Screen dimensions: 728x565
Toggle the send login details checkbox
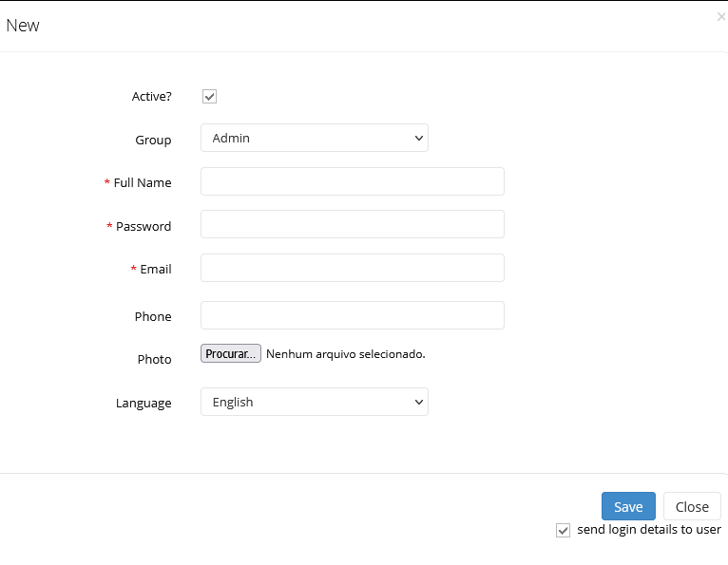(563, 530)
